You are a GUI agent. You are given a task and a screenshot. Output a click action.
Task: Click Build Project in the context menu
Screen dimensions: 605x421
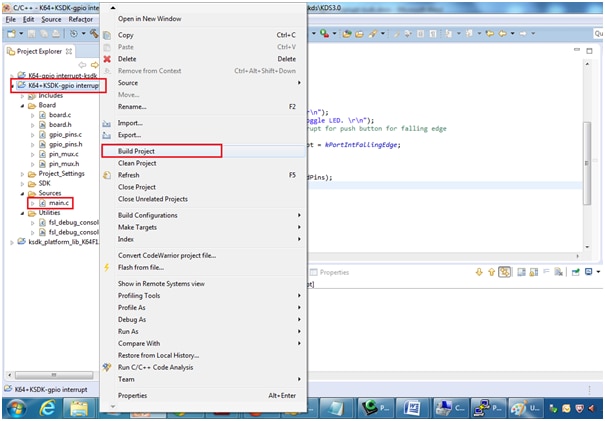point(138,151)
